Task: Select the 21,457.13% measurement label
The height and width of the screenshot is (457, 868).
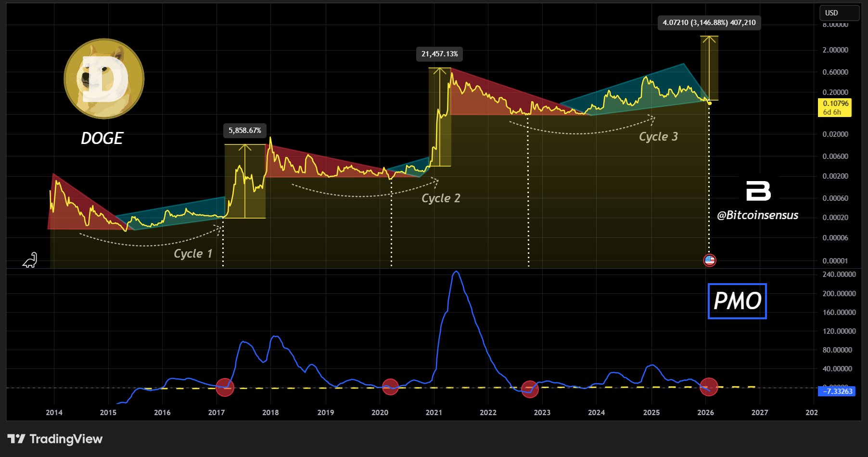Action: click(440, 54)
